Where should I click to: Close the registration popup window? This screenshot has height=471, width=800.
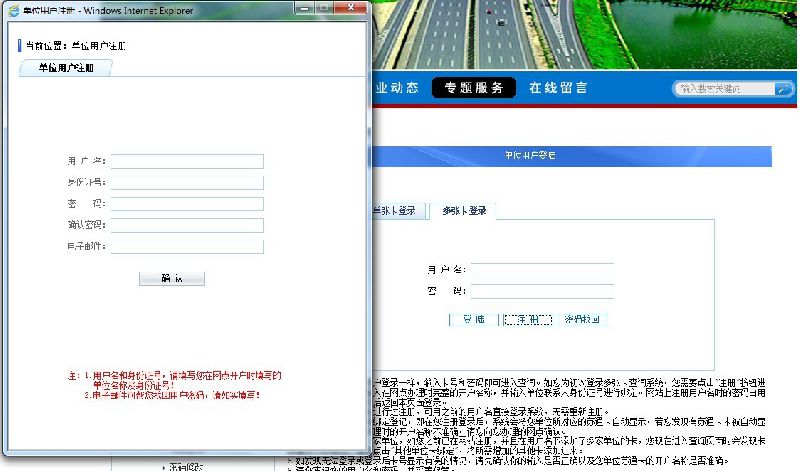(351, 8)
